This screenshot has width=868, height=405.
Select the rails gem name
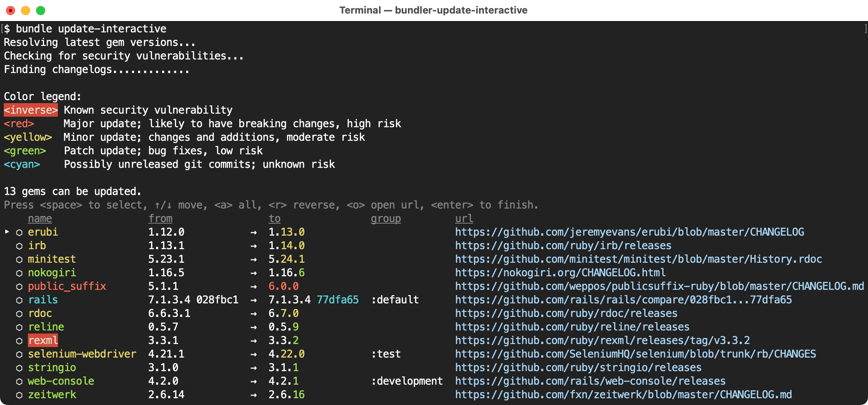[43, 300]
